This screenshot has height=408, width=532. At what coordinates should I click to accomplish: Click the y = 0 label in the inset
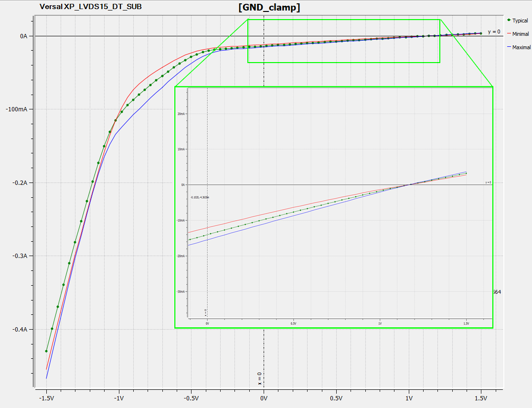[x=488, y=183]
